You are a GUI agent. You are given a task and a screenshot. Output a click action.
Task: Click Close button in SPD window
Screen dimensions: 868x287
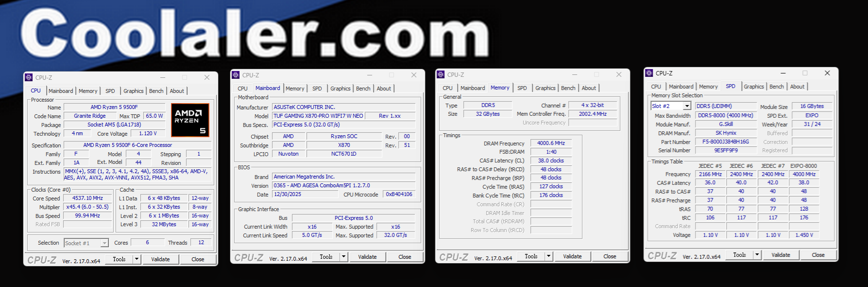pos(818,255)
